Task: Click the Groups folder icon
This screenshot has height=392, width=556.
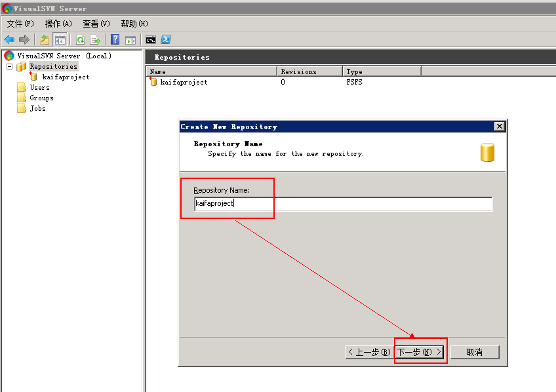Action: pyautogui.click(x=21, y=98)
